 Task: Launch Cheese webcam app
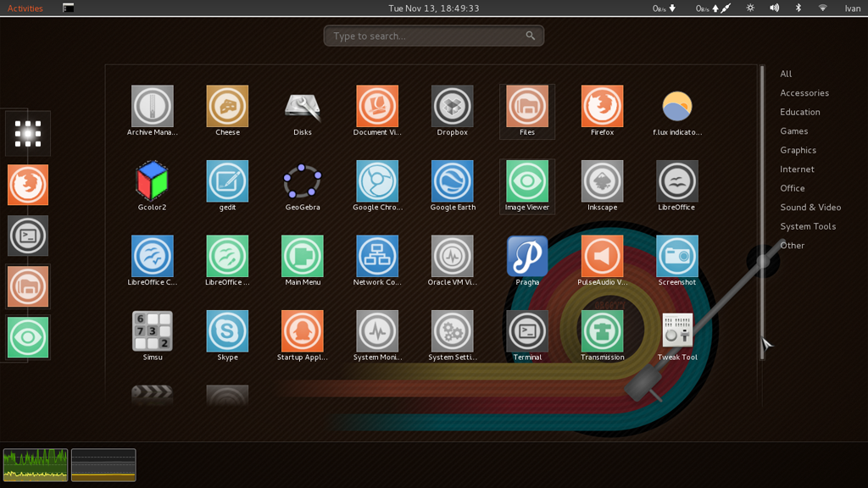click(227, 110)
